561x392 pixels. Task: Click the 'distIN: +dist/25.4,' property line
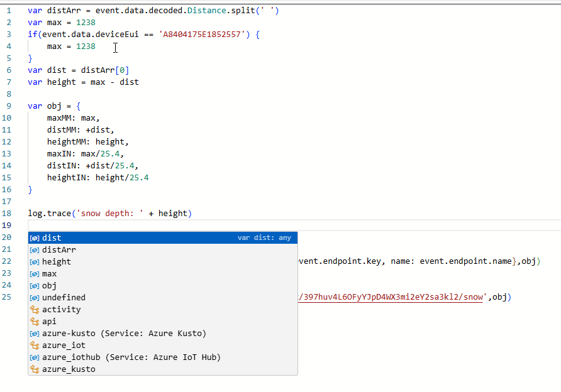(x=92, y=166)
